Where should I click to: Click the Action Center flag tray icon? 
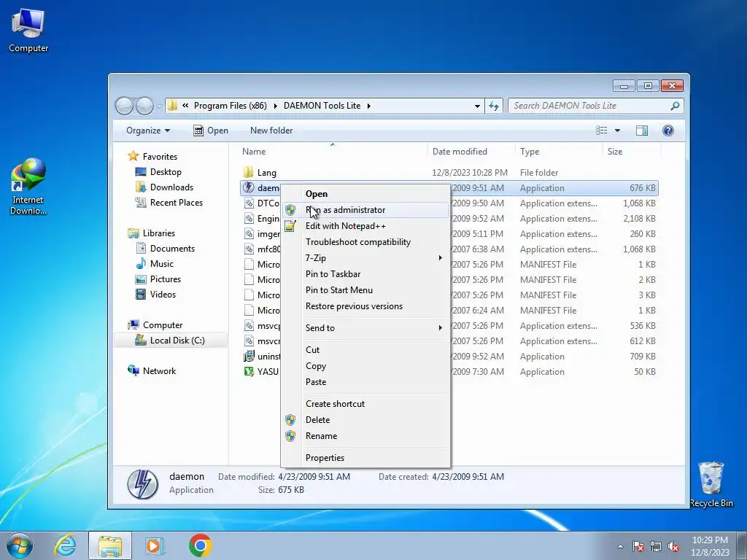[638, 546]
